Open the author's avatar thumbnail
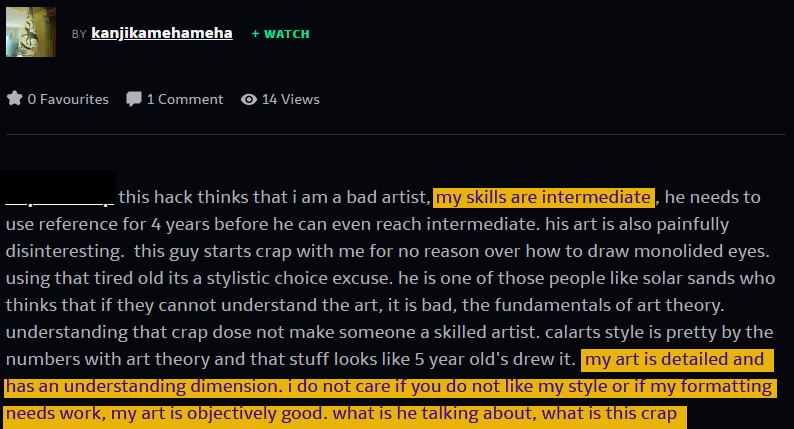794x429 pixels. coord(30,31)
